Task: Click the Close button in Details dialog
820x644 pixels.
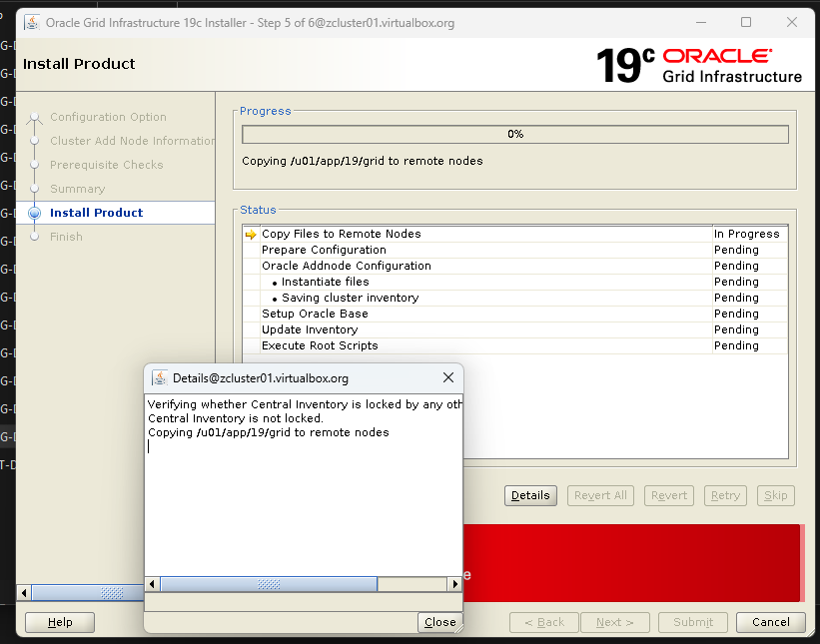Action: (439, 622)
